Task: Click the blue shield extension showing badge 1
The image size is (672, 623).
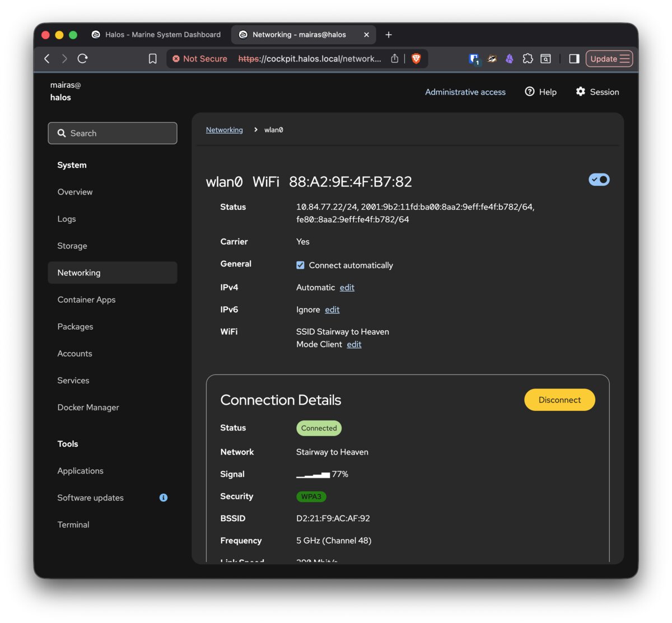Action: tap(474, 58)
